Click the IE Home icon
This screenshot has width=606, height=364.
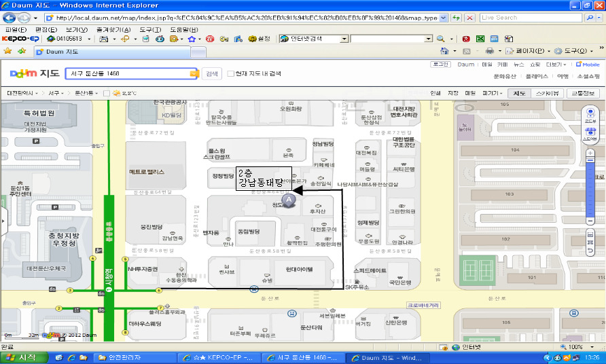(x=444, y=51)
